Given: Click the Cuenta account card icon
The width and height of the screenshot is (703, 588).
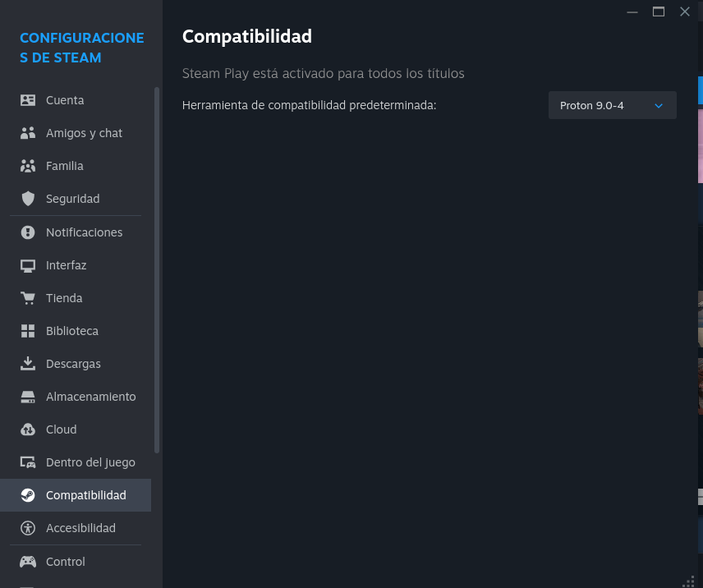Looking at the screenshot, I should click(x=28, y=100).
